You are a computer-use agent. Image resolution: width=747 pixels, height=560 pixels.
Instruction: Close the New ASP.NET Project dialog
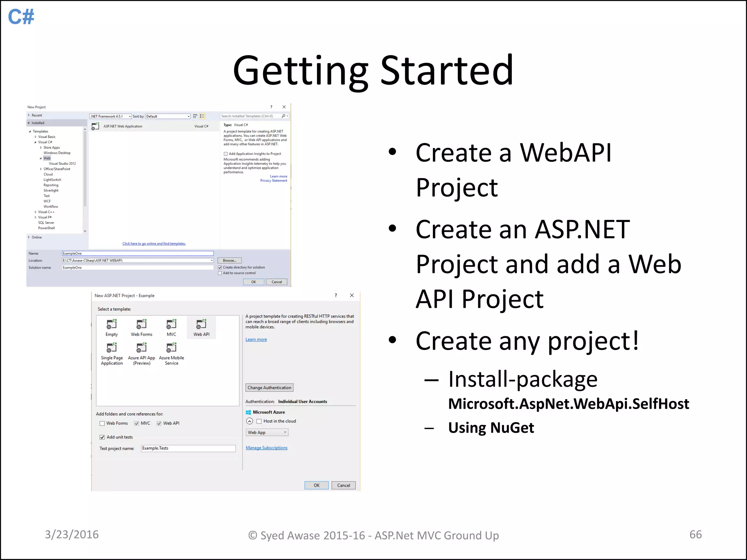(x=352, y=295)
